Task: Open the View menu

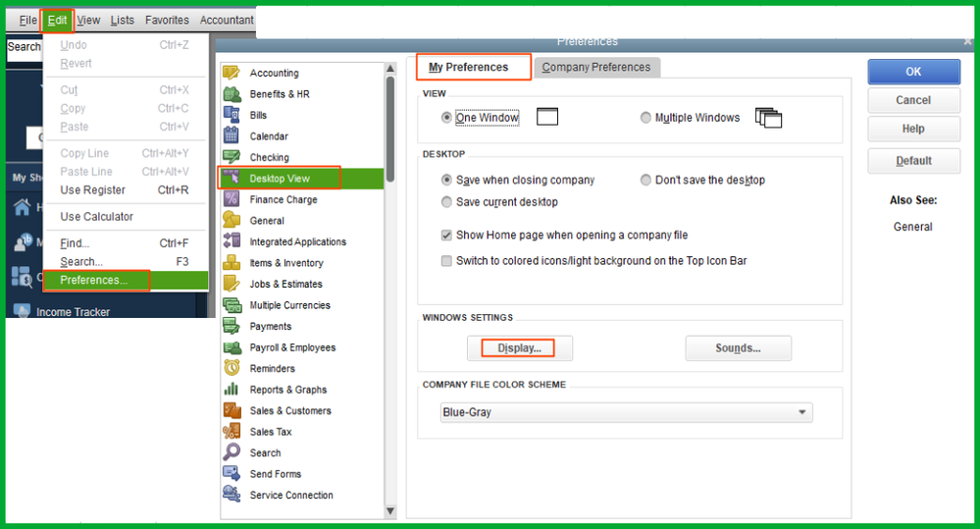Action: 88,21
